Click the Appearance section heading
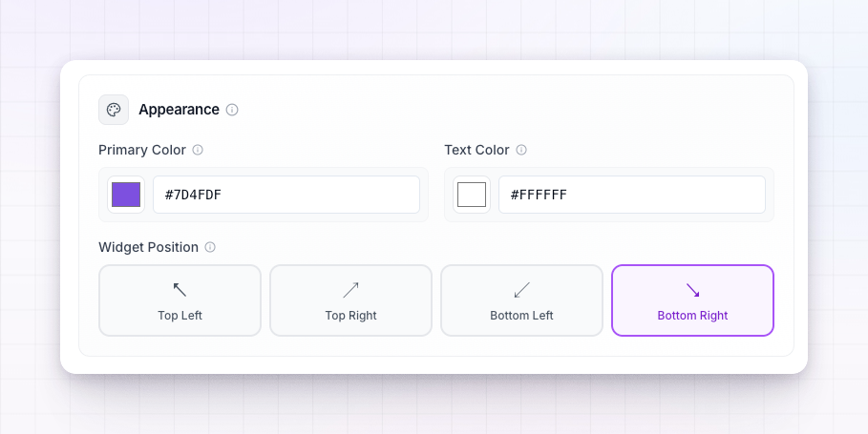 tap(179, 110)
